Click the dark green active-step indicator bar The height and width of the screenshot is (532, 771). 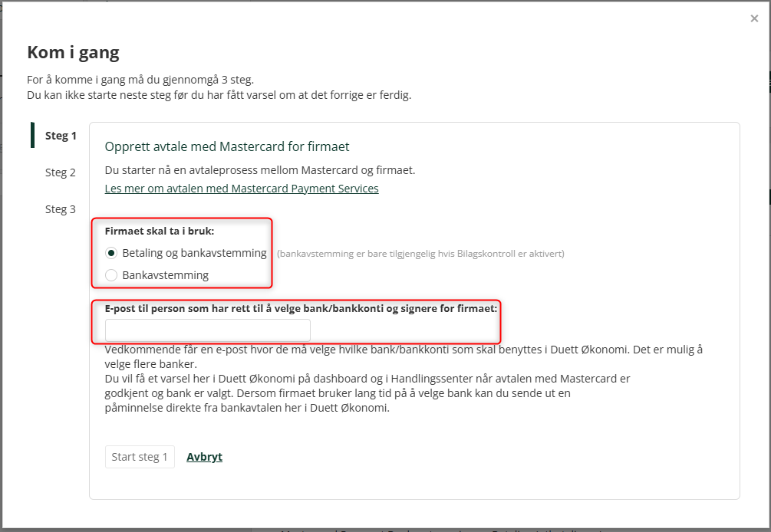pos(32,135)
